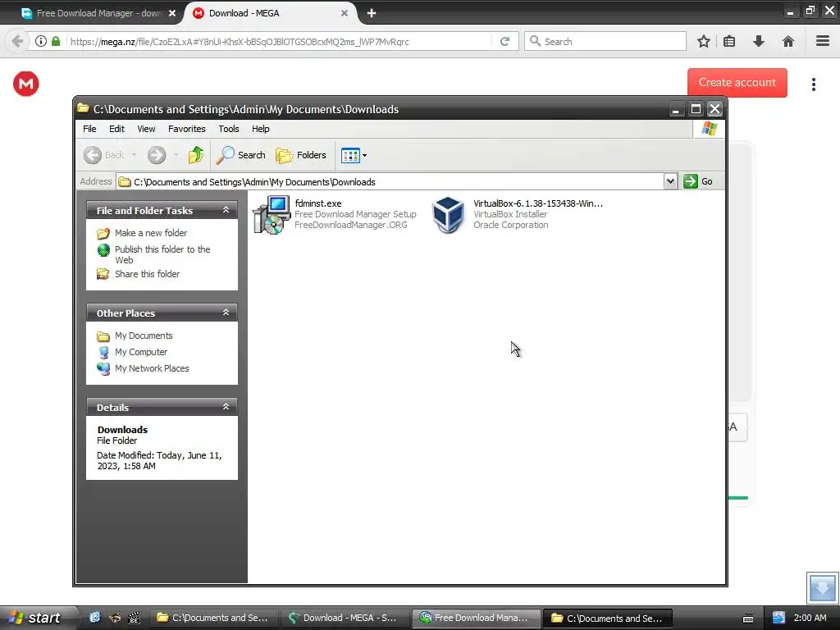Open My Network Places link
Viewport: 840px width, 630px height.
(x=152, y=368)
